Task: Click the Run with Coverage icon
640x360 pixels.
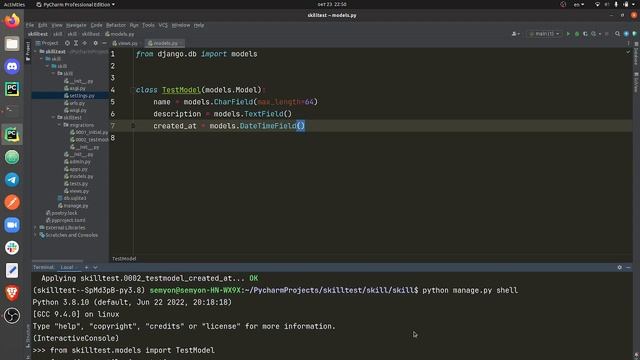Action: pos(585,34)
